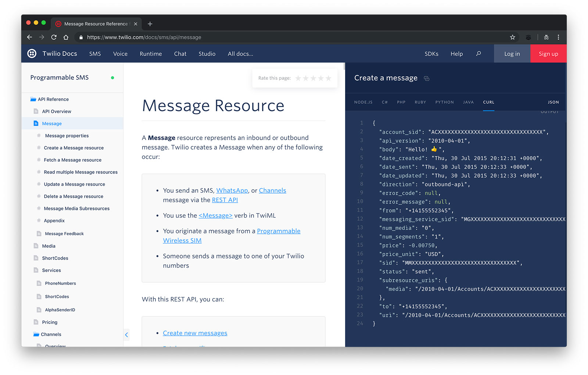The width and height of the screenshot is (588, 375).
Task: Click the Pricing page icon in sidebar
Action: (x=36, y=322)
